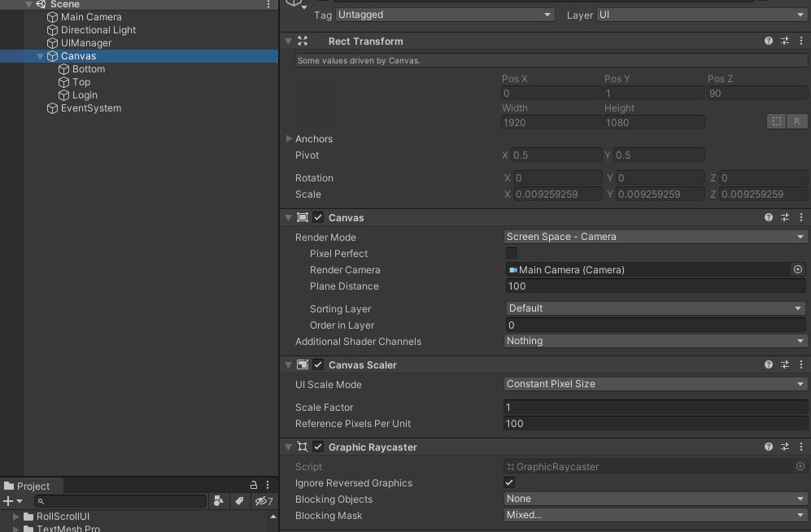The image size is (811, 532).
Task: Expand the Anchors foldout
Action: (x=289, y=138)
